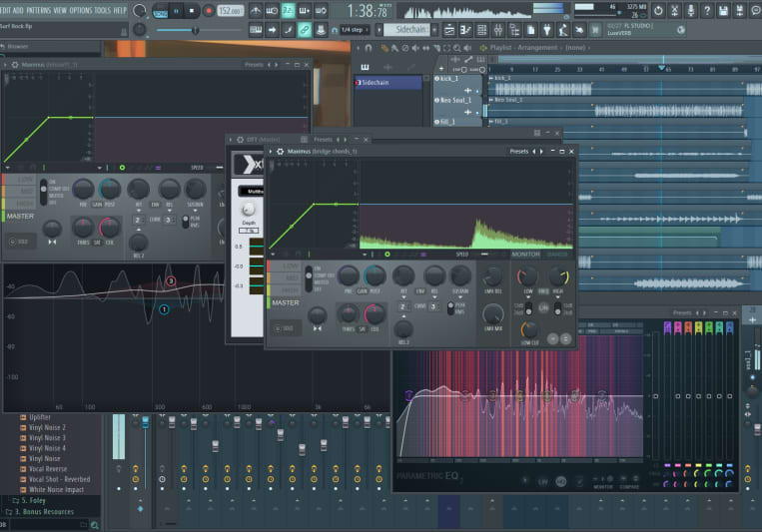Select the LOW band in front Maximus
This screenshot has width=762, height=532.
[x=286, y=266]
